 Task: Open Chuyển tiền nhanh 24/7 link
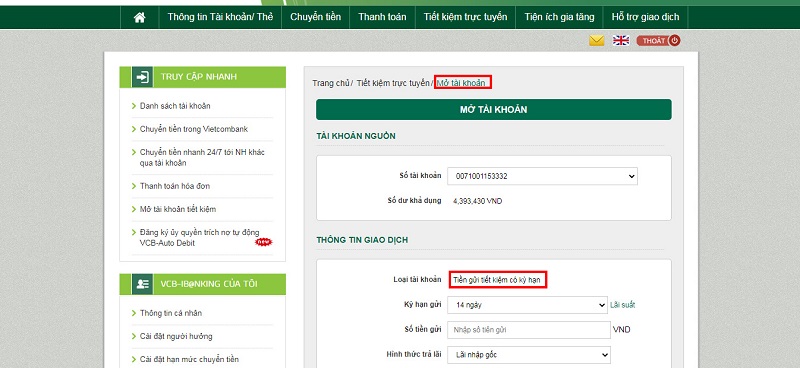point(202,158)
